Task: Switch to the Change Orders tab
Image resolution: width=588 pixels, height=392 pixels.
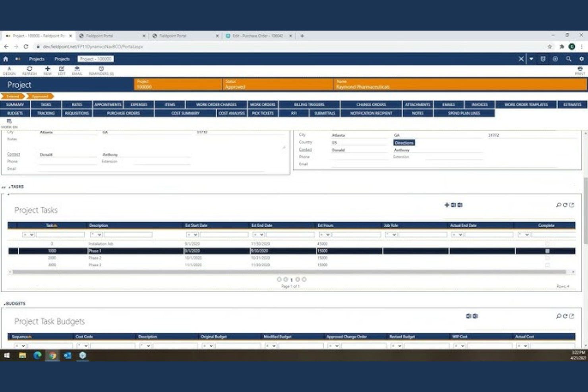Action: point(371,104)
